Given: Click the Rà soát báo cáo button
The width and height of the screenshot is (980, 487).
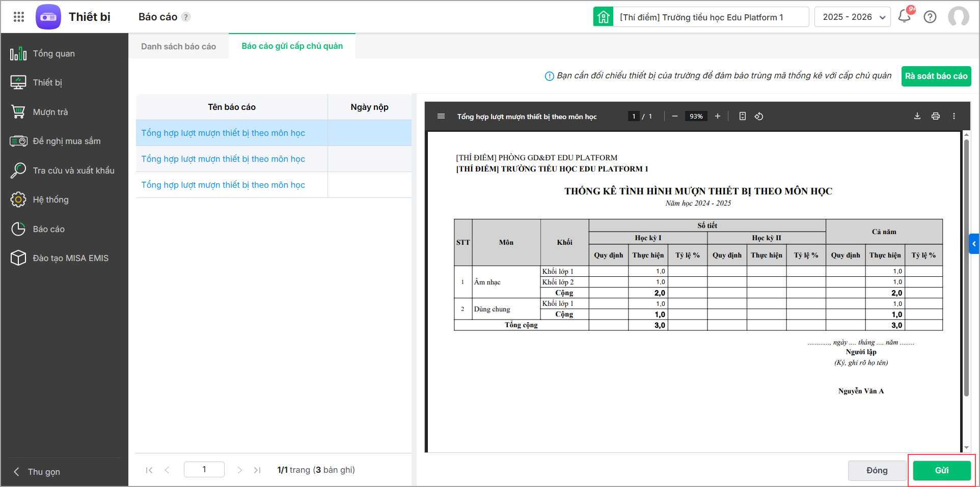Looking at the screenshot, I should coord(936,76).
